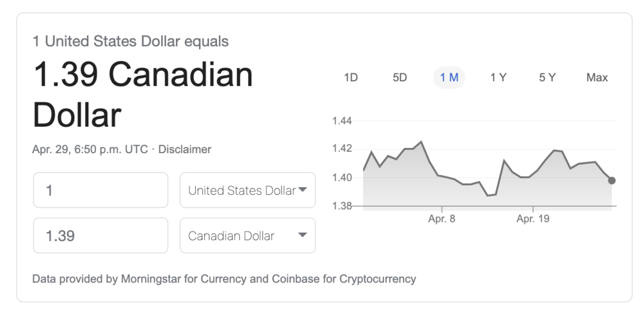Click the Apr. 8 date label
Image resolution: width=644 pixels, height=312 pixels.
coord(442,219)
